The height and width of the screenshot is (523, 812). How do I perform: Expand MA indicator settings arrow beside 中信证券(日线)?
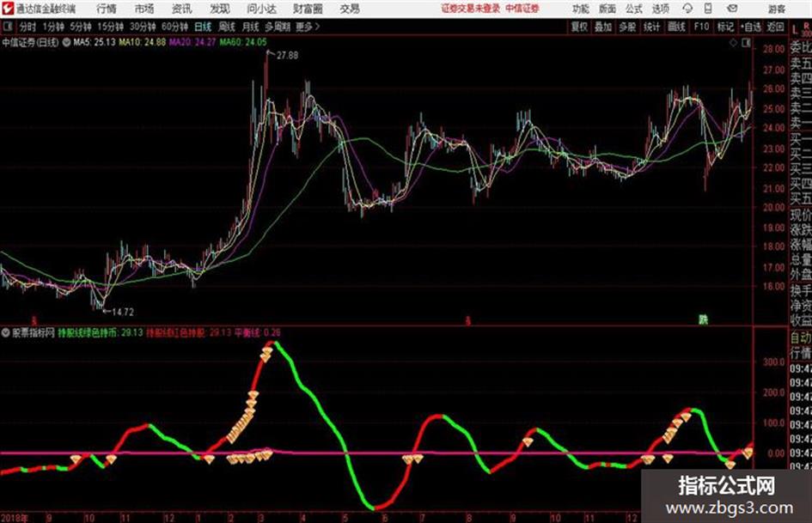[66, 42]
